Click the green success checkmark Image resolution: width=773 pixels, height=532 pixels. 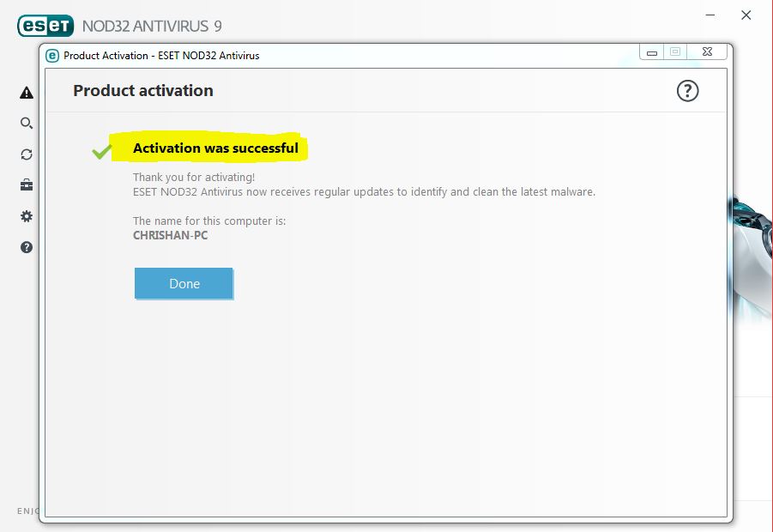[100, 152]
